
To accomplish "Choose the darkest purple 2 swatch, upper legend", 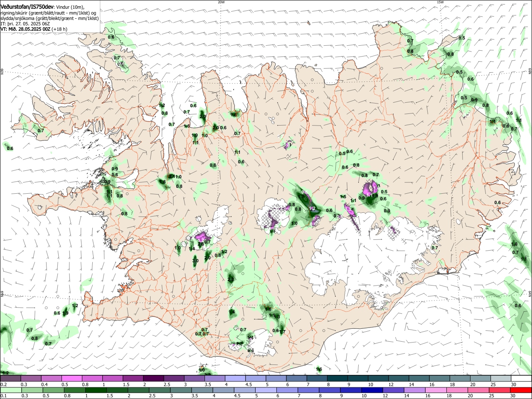I will [x=153, y=379].
